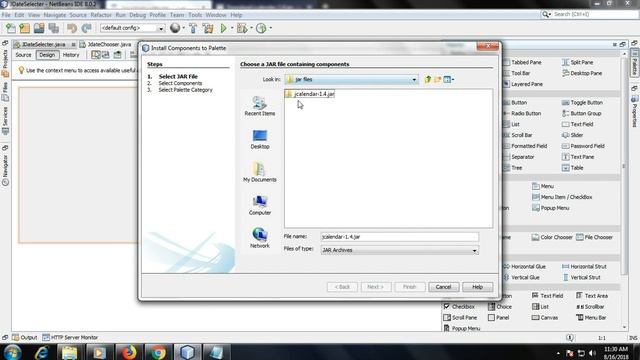Click the Save All toolbar icon

53,28
